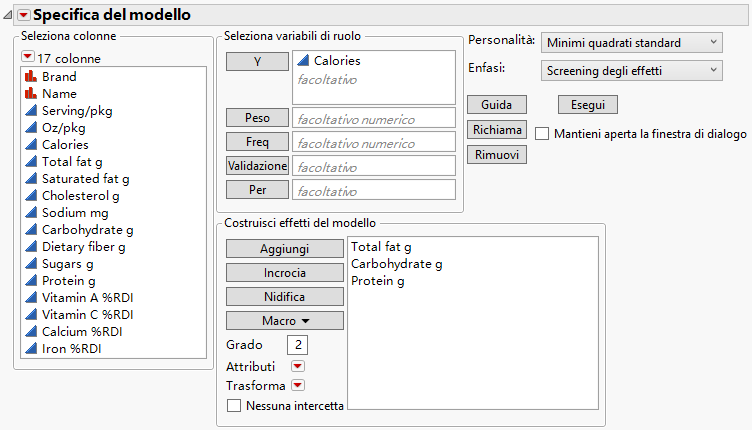Click the Aggiungi button
752x430 pixels.
pyautogui.click(x=285, y=248)
